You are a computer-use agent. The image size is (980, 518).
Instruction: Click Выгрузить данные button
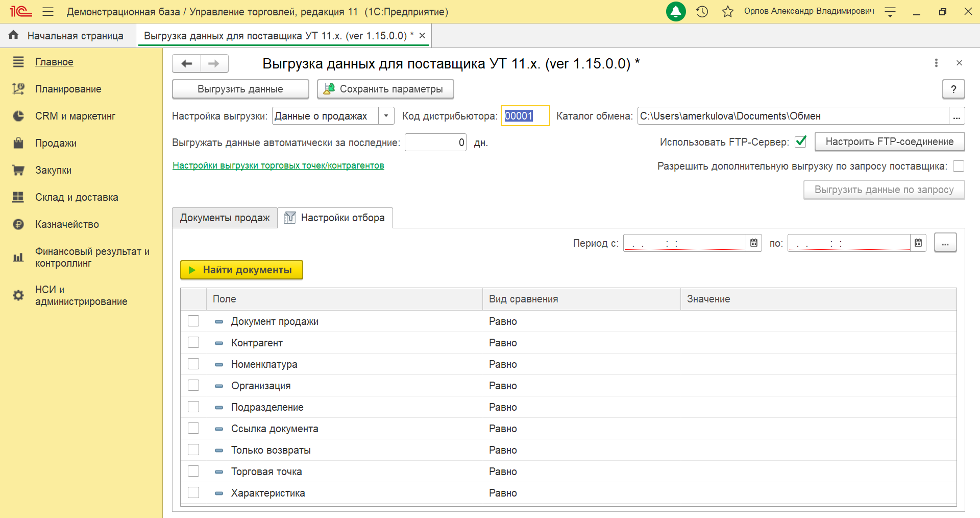click(x=240, y=89)
